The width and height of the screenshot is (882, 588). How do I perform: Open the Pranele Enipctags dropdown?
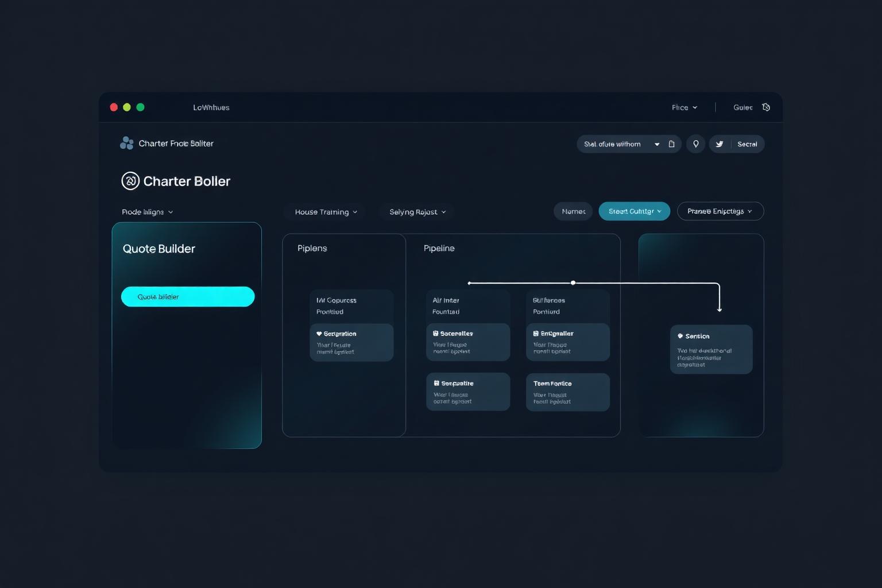(720, 211)
